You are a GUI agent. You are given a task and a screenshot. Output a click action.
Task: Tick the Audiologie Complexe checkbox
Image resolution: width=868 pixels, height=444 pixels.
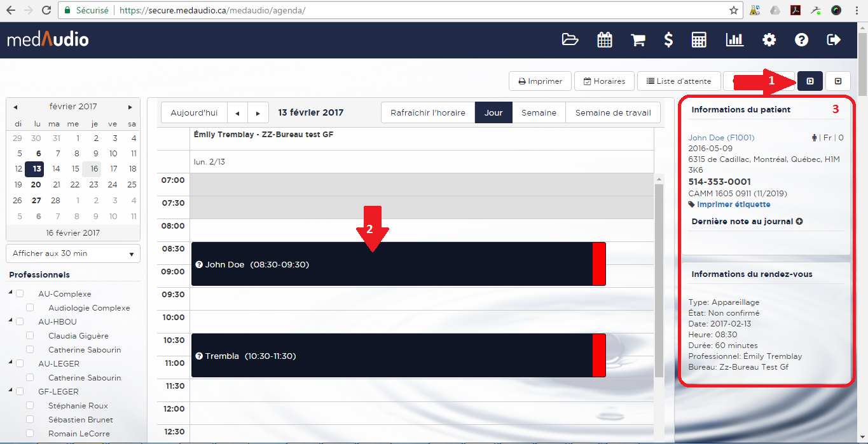coord(30,308)
